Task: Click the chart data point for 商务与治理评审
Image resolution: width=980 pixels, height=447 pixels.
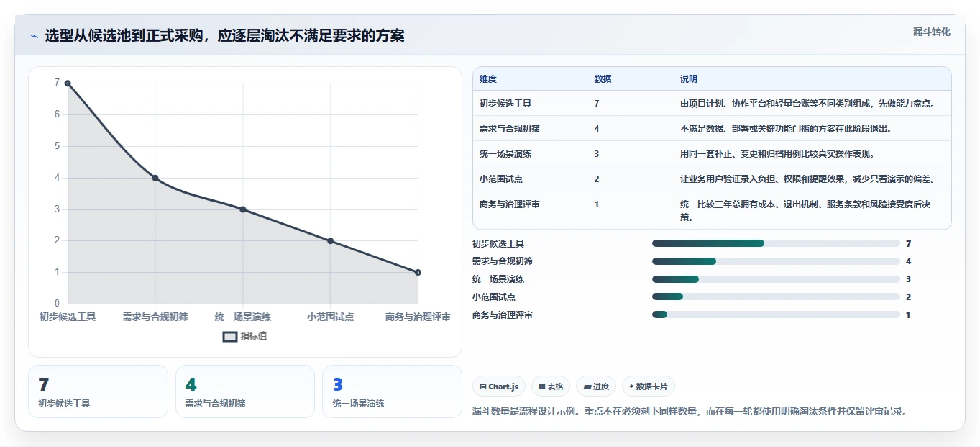Action: coord(418,272)
